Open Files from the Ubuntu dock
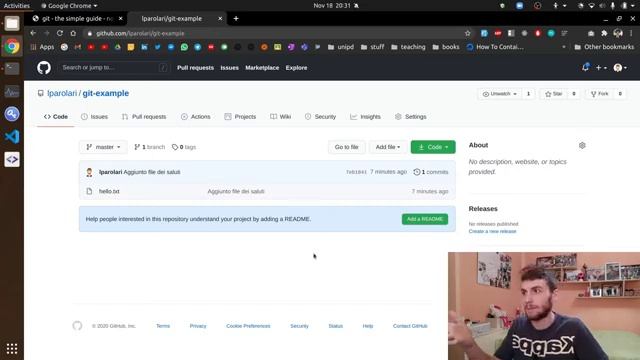The height and width of the screenshot is (360, 640). pos(12,24)
